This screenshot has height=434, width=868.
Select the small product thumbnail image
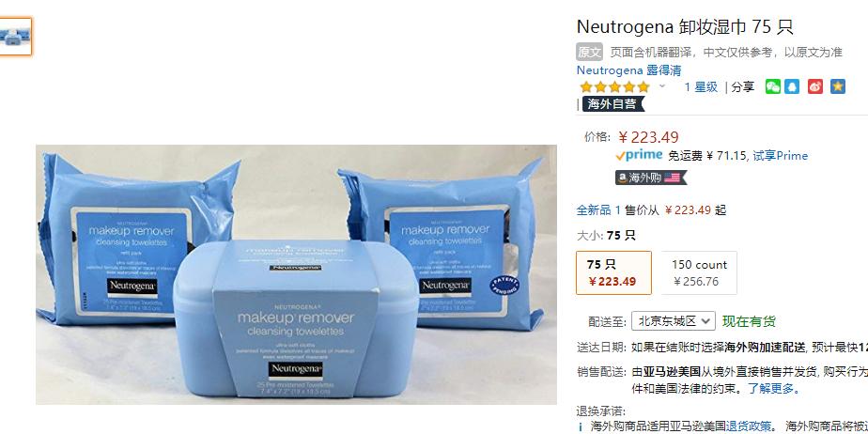point(15,37)
